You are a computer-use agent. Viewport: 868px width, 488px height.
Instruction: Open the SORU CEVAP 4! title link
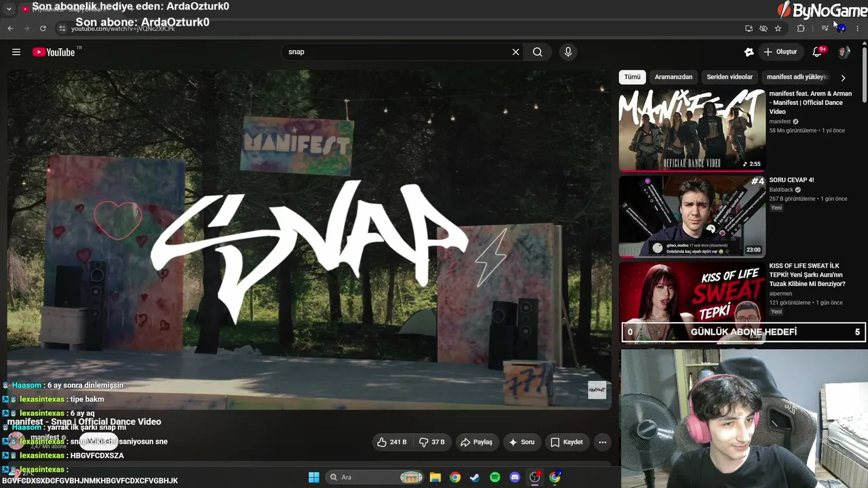[x=791, y=180]
